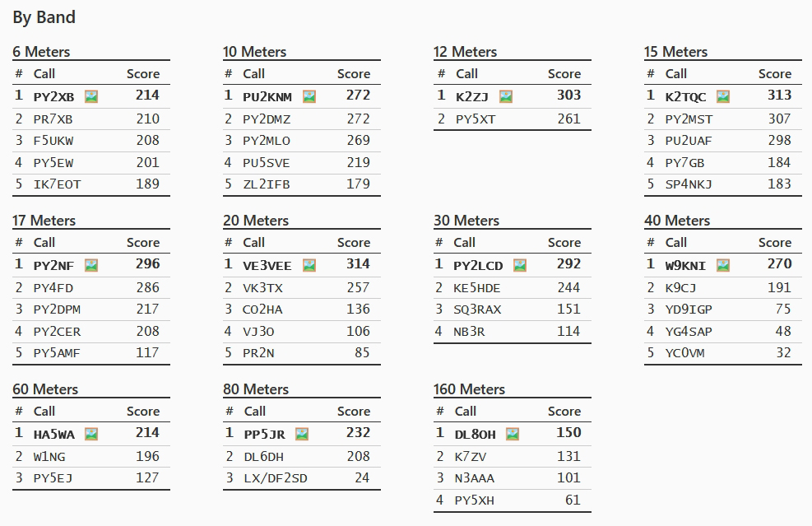
Task: Click the picture icon beside PY2LCD
Action: point(520,265)
